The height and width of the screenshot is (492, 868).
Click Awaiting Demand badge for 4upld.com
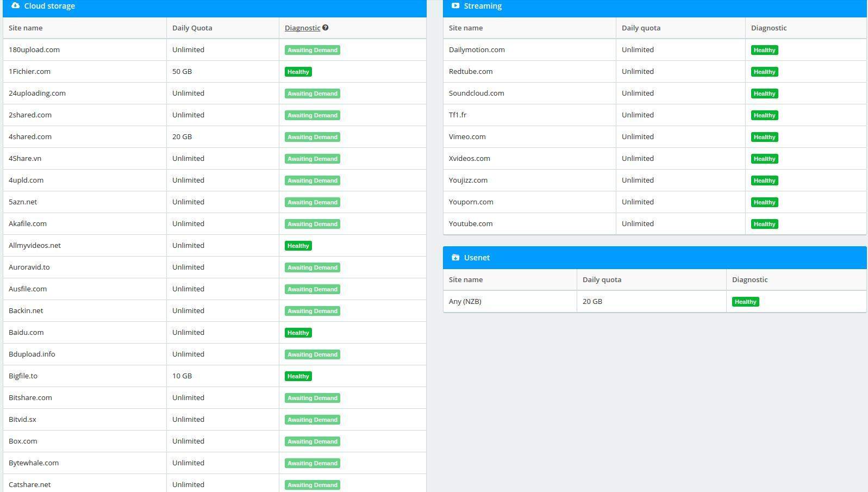[x=313, y=180]
